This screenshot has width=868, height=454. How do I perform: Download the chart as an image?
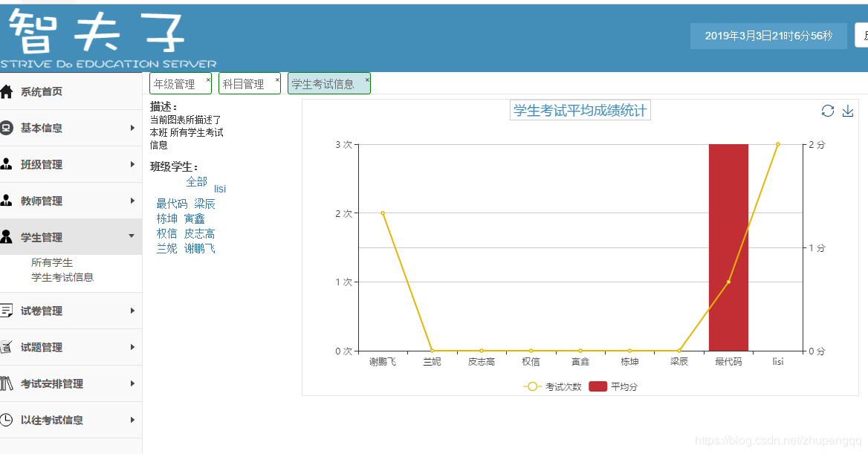tap(848, 111)
